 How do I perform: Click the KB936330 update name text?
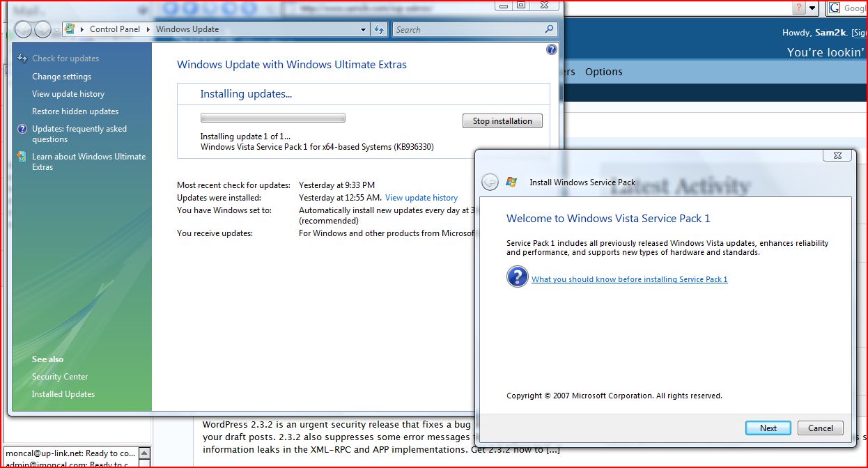(x=317, y=147)
